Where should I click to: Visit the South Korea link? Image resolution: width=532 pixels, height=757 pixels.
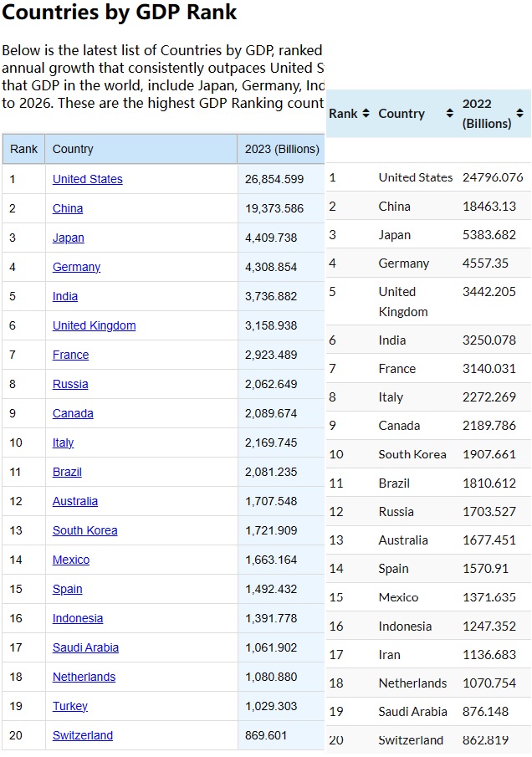coord(85,530)
